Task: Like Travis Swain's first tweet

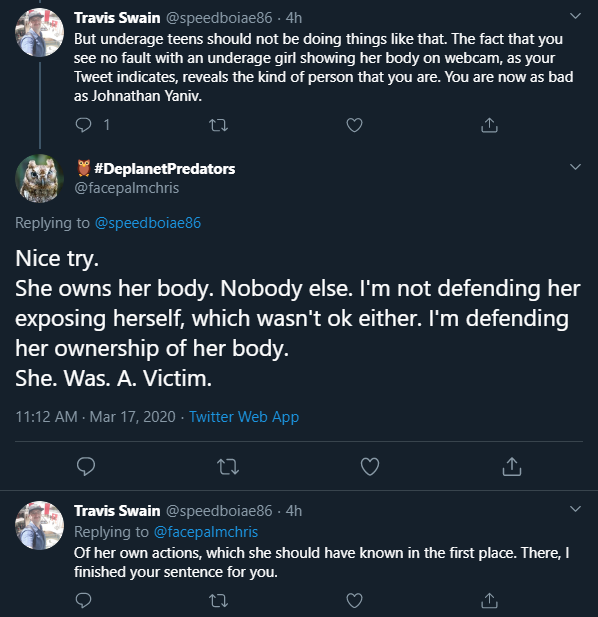Action: pyautogui.click(x=354, y=125)
